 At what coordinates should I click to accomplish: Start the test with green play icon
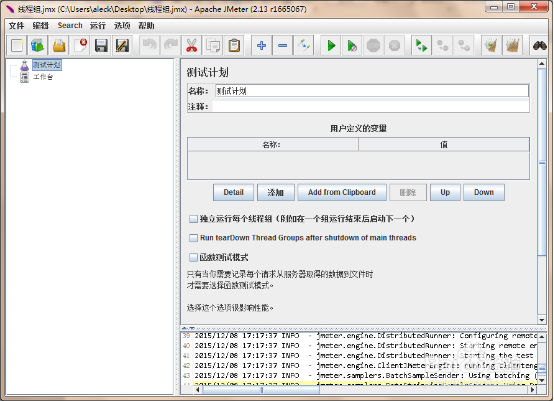click(331, 45)
